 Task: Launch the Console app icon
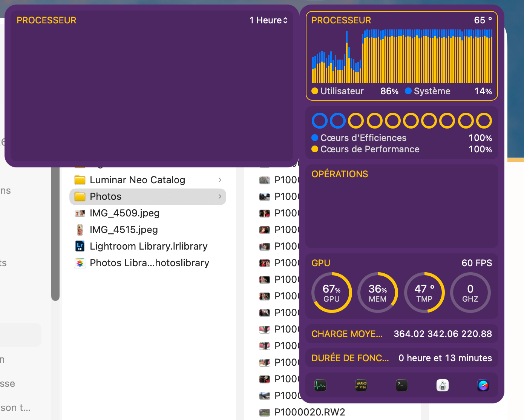(361, 385)
